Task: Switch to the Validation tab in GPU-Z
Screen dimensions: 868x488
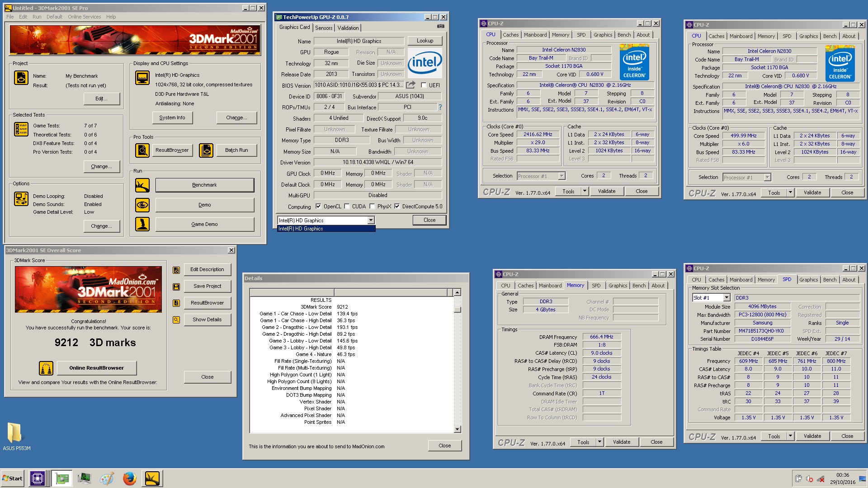Action: (348, 28)
